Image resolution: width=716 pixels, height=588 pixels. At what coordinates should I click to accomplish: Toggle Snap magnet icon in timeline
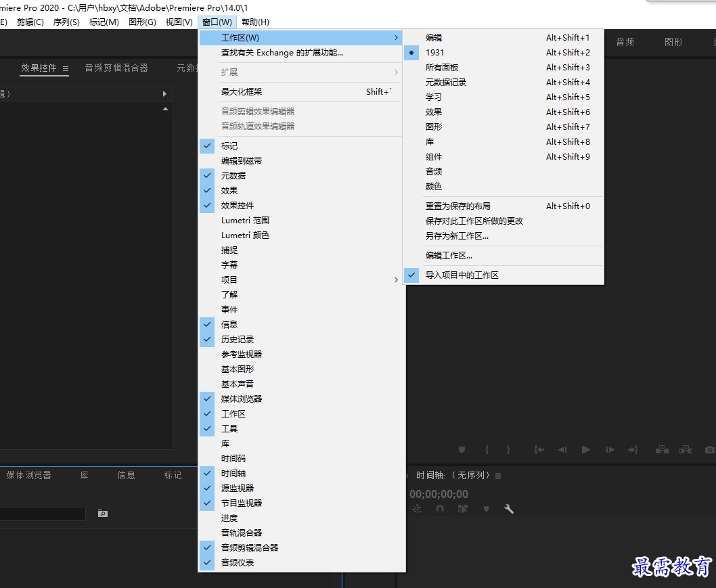point(440,509)
